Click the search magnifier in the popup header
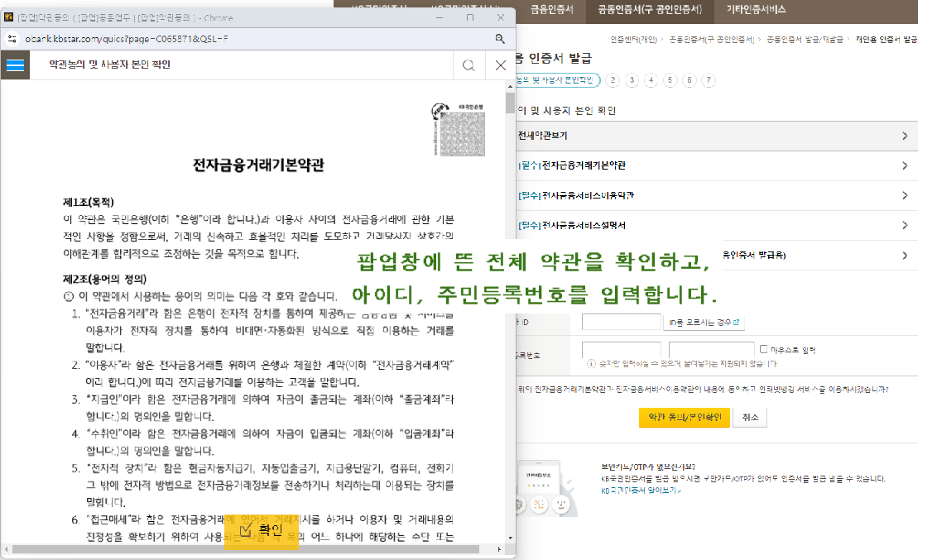 (x=468, y=65)
